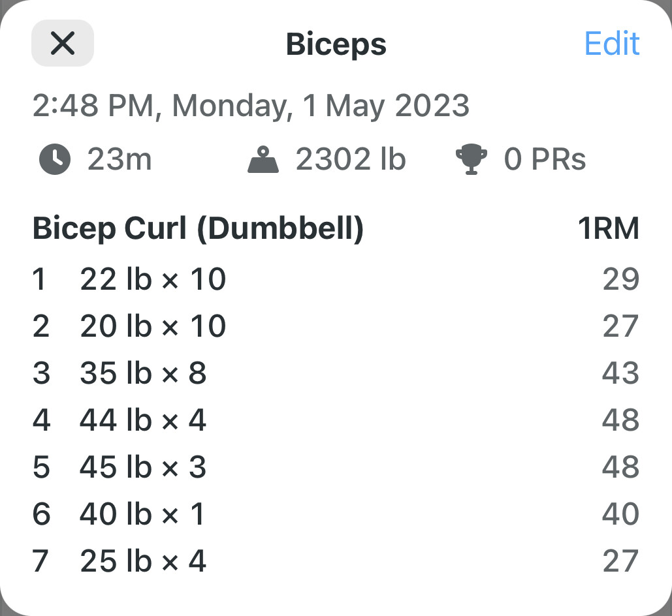Tap the clock duration icon
Image resolution: width=672 pixels, height=616 pixels.
pos(55,159)
